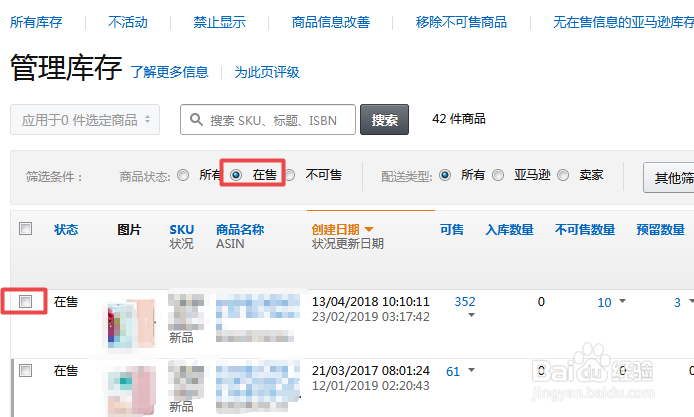Click the 为此页评级 link
Screen dimensions: 694x417
tap(267, 72)
